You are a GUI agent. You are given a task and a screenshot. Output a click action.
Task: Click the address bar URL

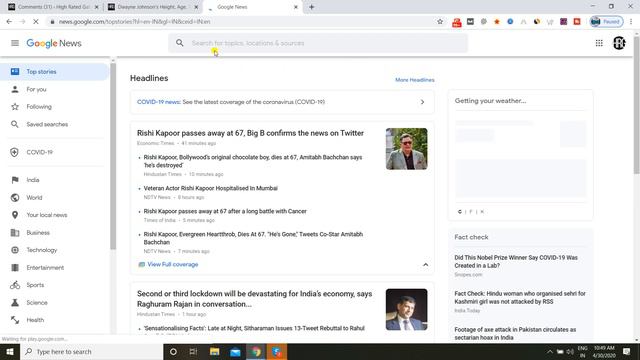point(135,22)
